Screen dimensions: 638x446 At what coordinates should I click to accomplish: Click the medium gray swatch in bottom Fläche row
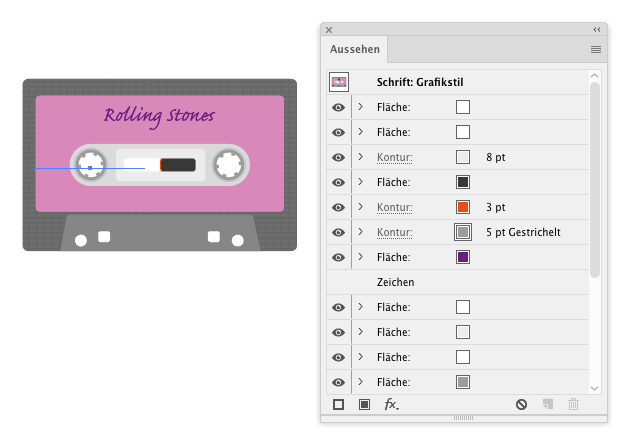point(463,382)
